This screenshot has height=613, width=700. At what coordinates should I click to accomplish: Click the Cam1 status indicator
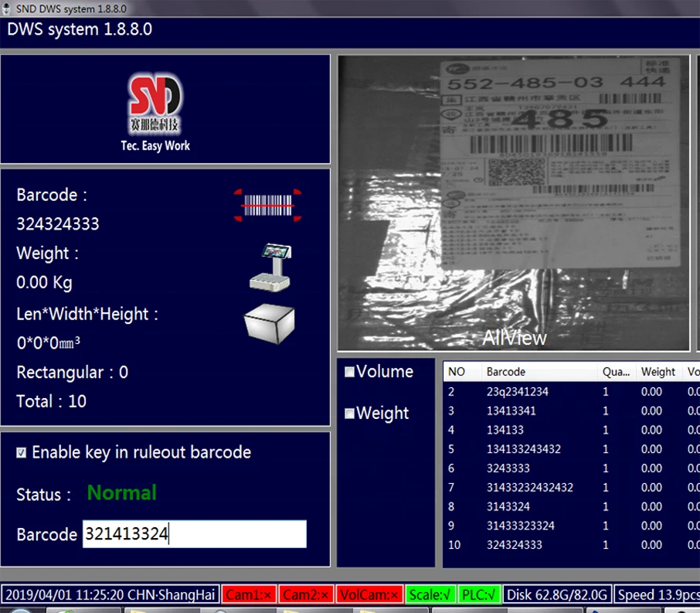pyautogui.click(x=248, y=594)
